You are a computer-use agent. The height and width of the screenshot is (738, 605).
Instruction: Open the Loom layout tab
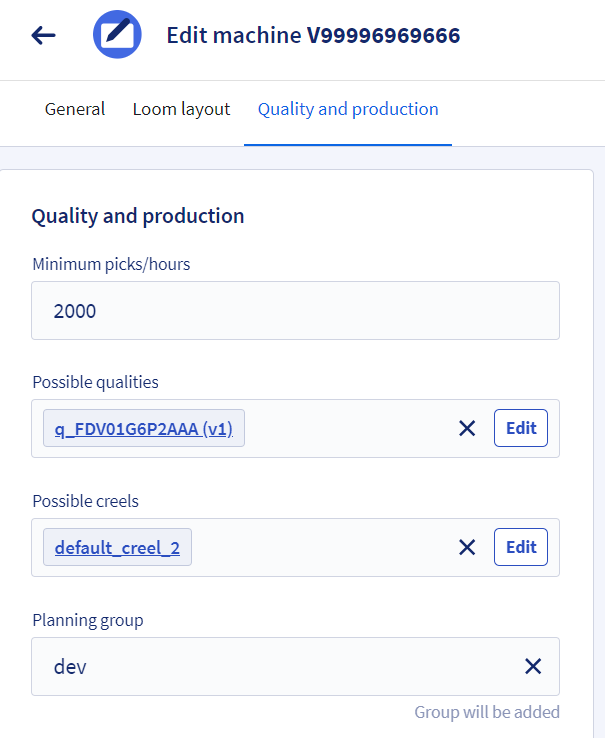pos(181,109)
